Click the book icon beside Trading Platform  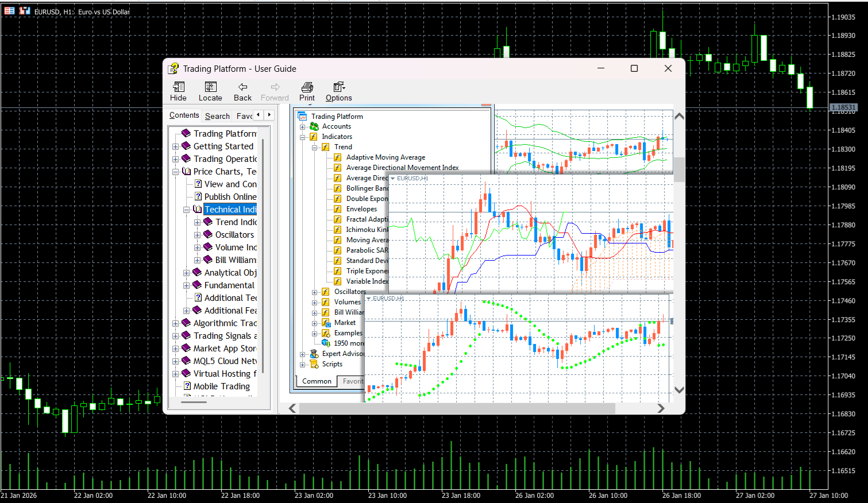tap(186, 133)
